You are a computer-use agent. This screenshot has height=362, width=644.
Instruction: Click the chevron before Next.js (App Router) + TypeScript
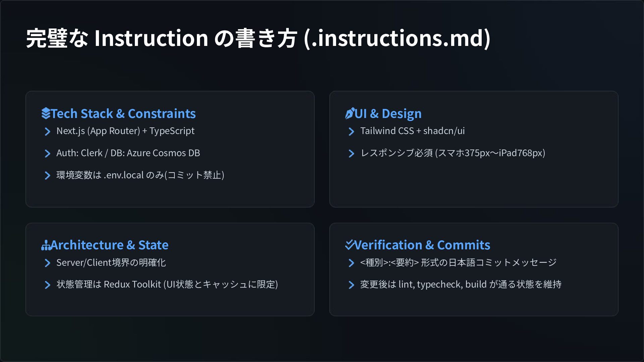click(47, 131)
